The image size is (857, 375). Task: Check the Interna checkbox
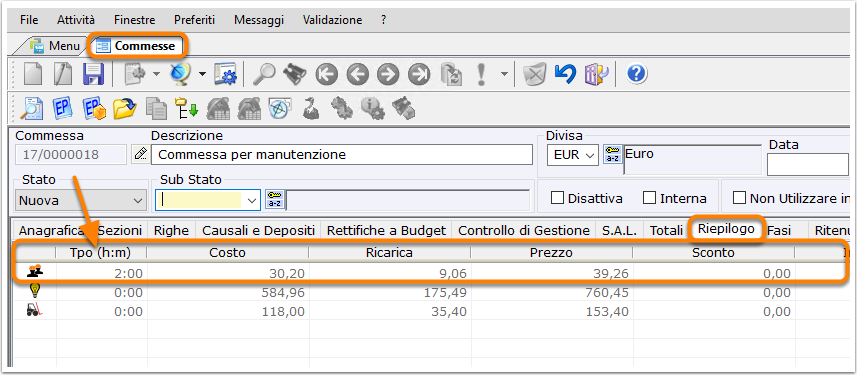649,198
